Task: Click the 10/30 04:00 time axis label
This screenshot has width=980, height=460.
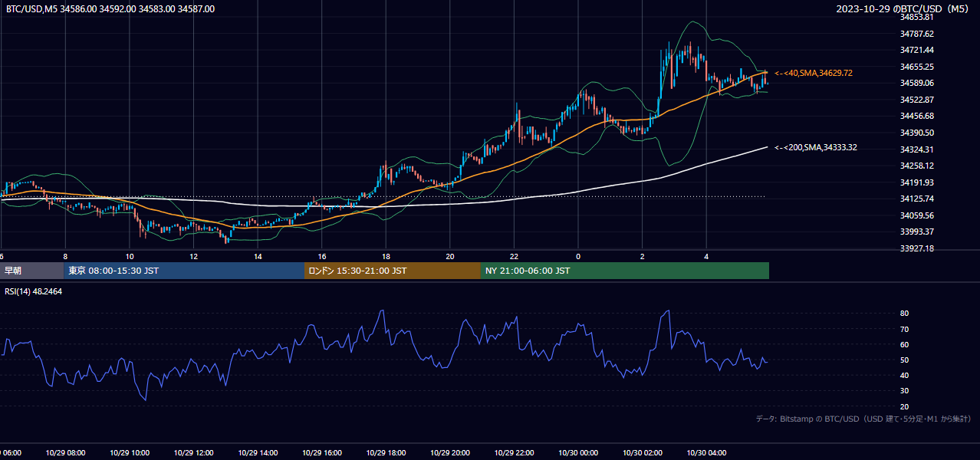Action: [x=706, y=453]
